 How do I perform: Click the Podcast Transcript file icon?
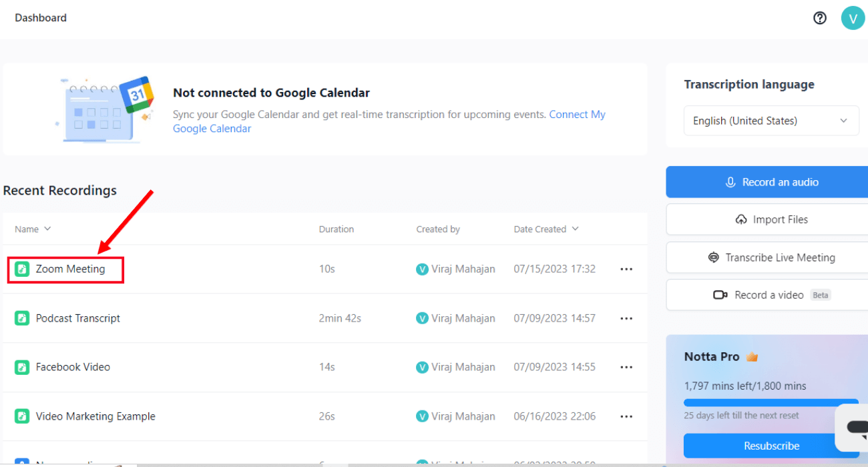click(22, 318)
